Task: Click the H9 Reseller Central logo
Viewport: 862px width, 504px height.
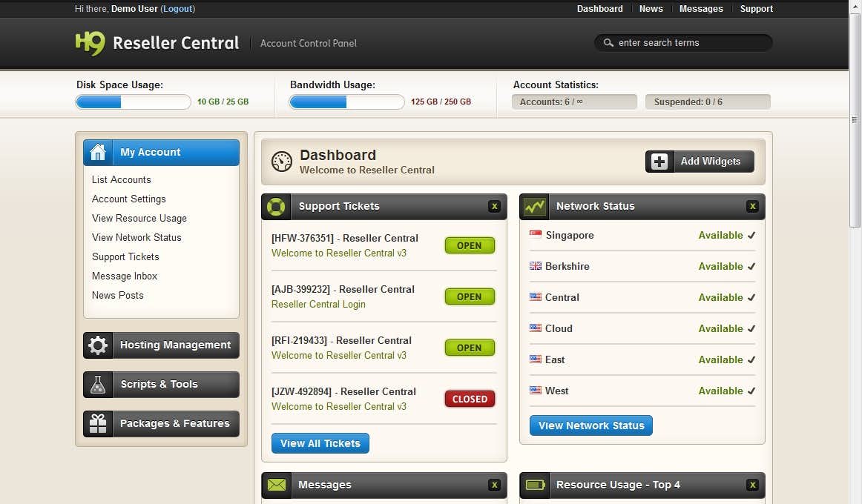Action: [x=157, y=43]
